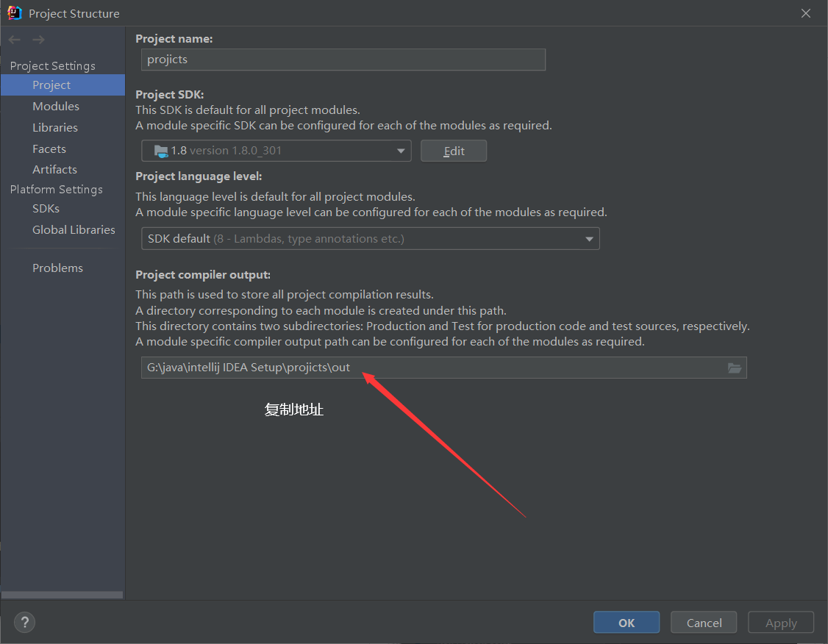The height and width of the screenshot is (644, 828).
Task: Click the Project language level label
Action: pos(199,176)
